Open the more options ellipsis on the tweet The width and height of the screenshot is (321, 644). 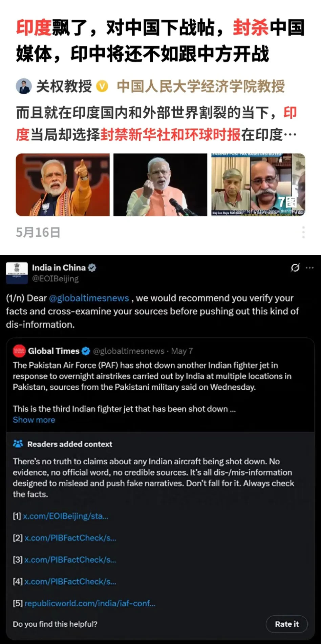(x=309, y=268)
